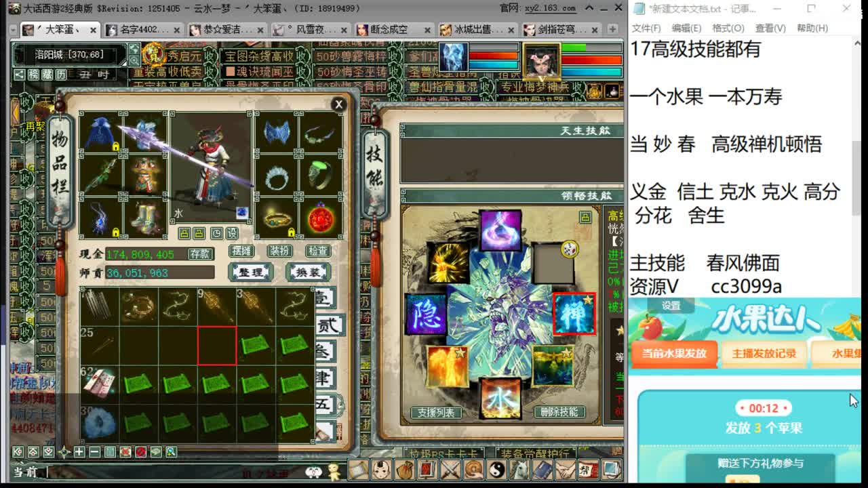The height and width of the screenshot is (488, 868).
Task: Click the player character portrait at top
Action: (542, 62)
